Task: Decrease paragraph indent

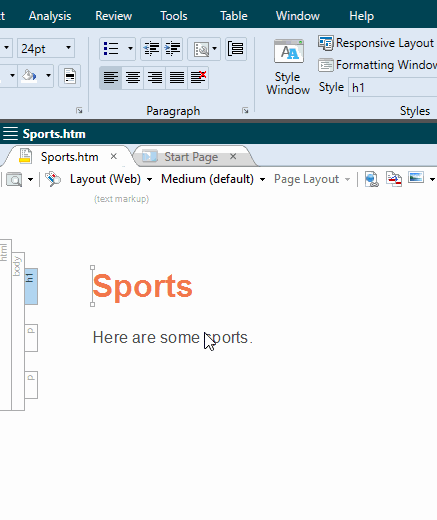Action: pyautogui.click(x=151, y=49)
